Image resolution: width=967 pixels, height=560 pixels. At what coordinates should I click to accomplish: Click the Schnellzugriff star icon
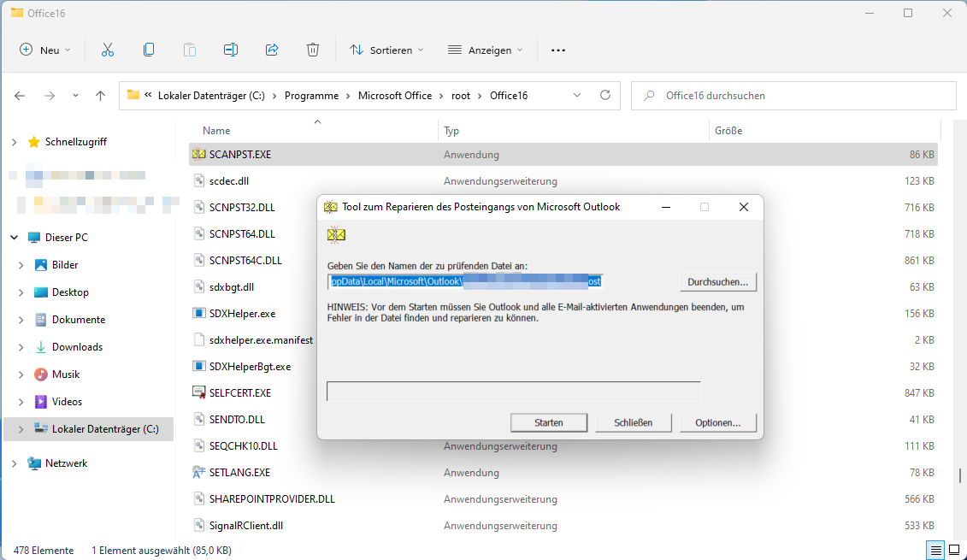(34, 142)
